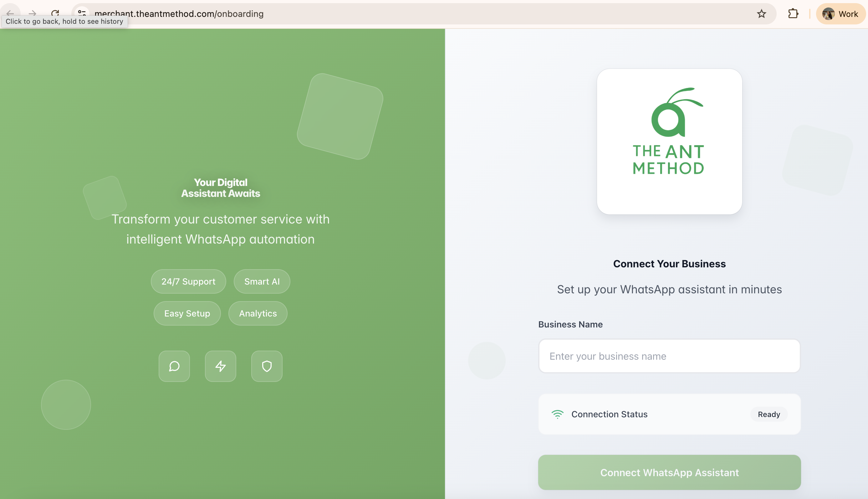Open the site information icon near the URL
The height and width of the screenshot is (499, 868).
point(82,14)
